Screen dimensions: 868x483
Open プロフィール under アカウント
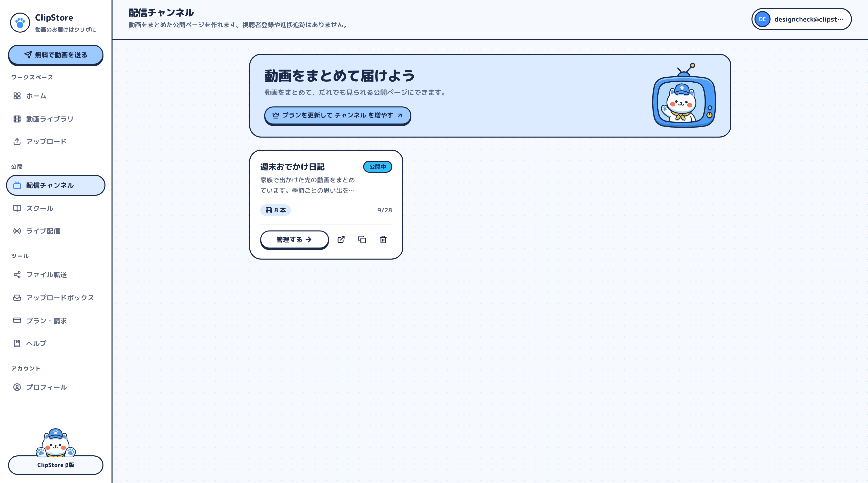click(x=56, y=387)
